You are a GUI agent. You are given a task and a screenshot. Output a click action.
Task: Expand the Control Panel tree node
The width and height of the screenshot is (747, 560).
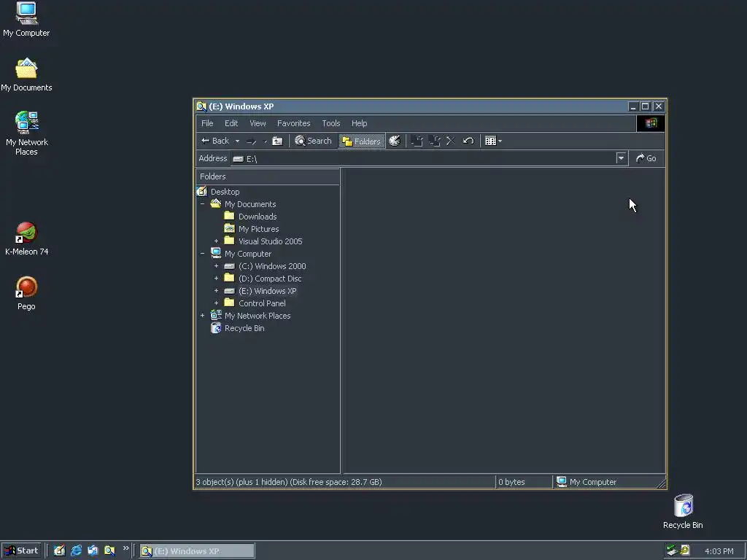point(216,303)
